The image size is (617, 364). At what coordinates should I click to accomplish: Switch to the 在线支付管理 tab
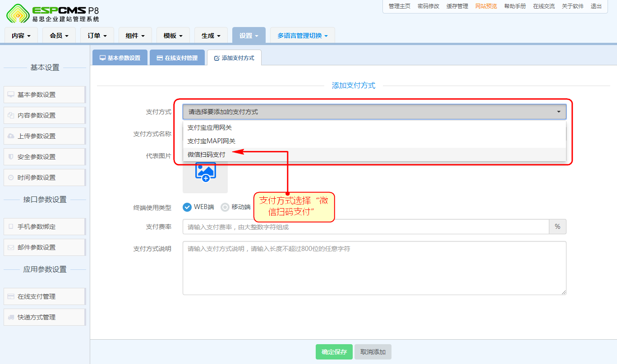tap(177, 58)
